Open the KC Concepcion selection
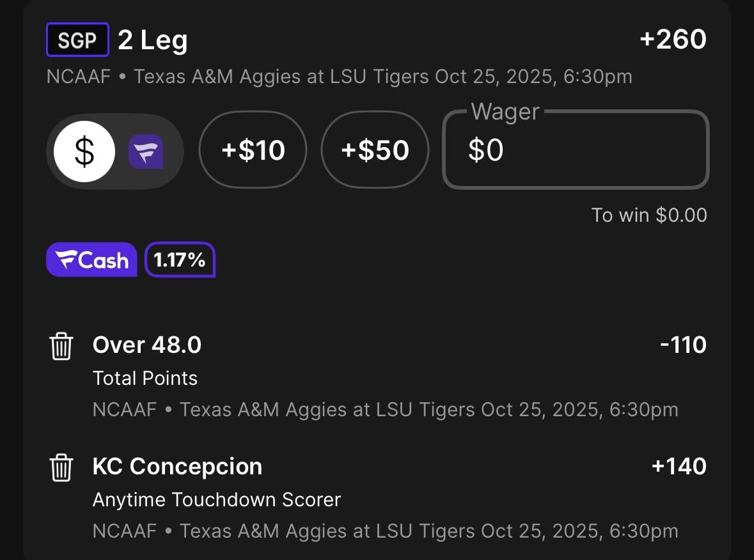Image resolution: width=754 pixels, height=560 pixels. (177, 467)
